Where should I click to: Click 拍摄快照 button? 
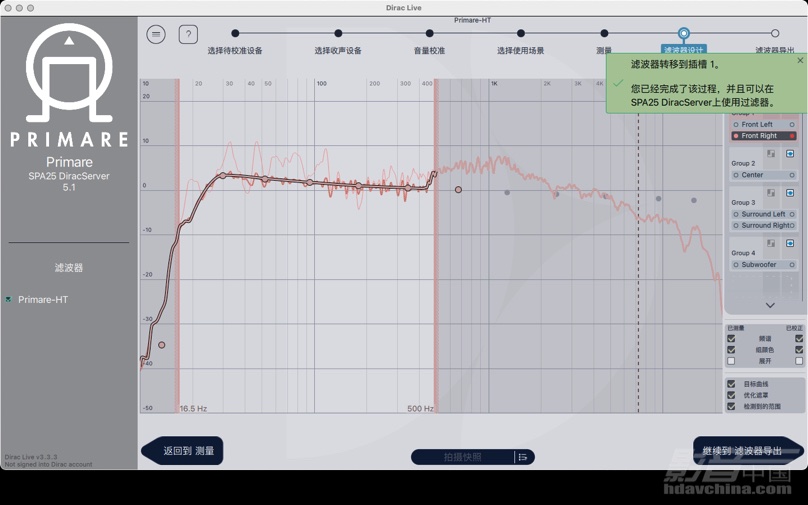click(x=463, y=457)
